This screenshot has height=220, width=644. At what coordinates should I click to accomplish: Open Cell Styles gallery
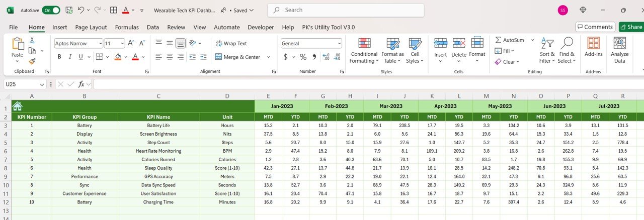coord(415,50)
